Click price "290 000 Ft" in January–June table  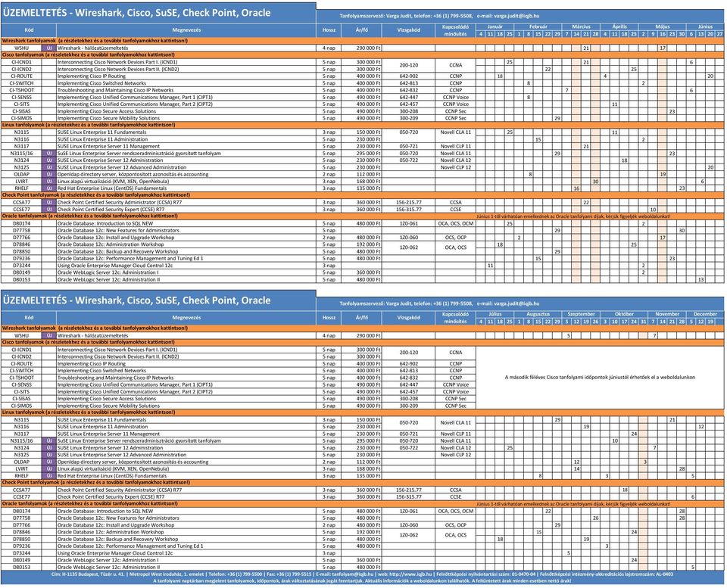pyautogui.click(x=368, y=48)
